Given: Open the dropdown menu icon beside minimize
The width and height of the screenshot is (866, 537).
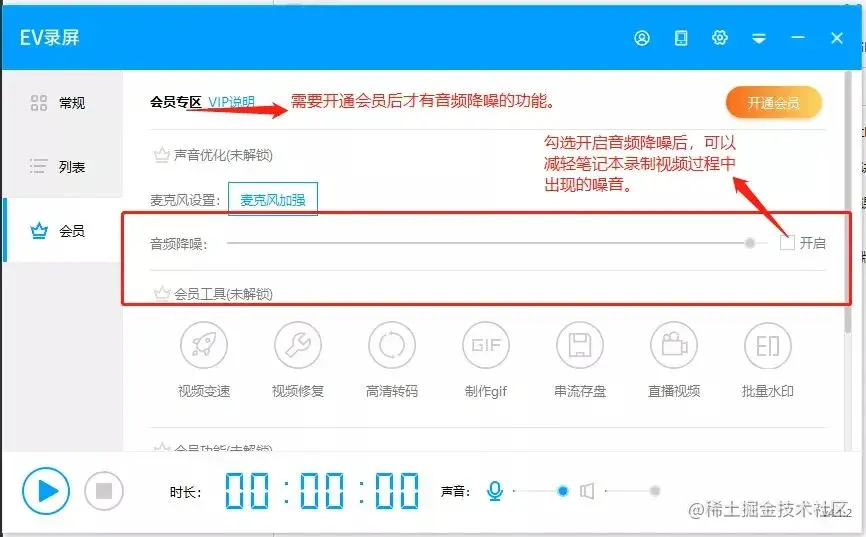Looking at the screenshot, I should 759,38.
